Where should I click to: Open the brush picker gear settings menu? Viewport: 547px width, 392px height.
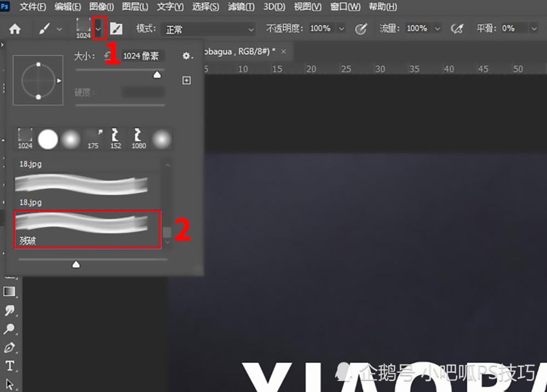[187, 56]
